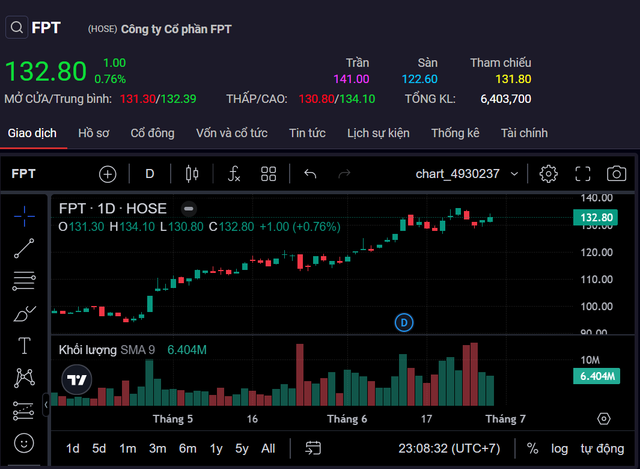Set chart range to 3m
The height and width of the screenshot is (469, 640).
tap(157, 448)
